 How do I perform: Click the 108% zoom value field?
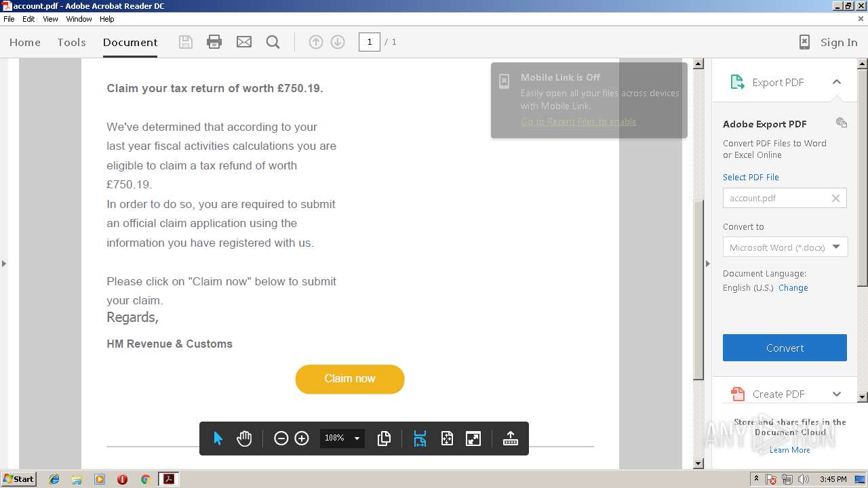pyautogui.click(x=334, y=439)
